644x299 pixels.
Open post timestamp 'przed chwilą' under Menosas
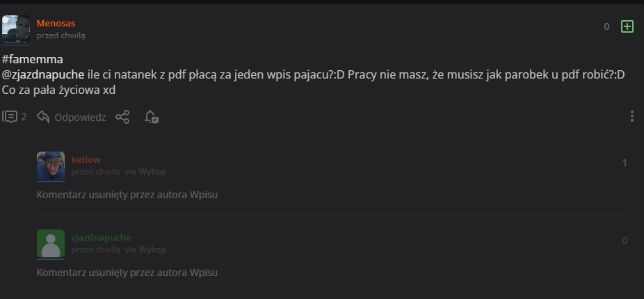coord(61,35)
